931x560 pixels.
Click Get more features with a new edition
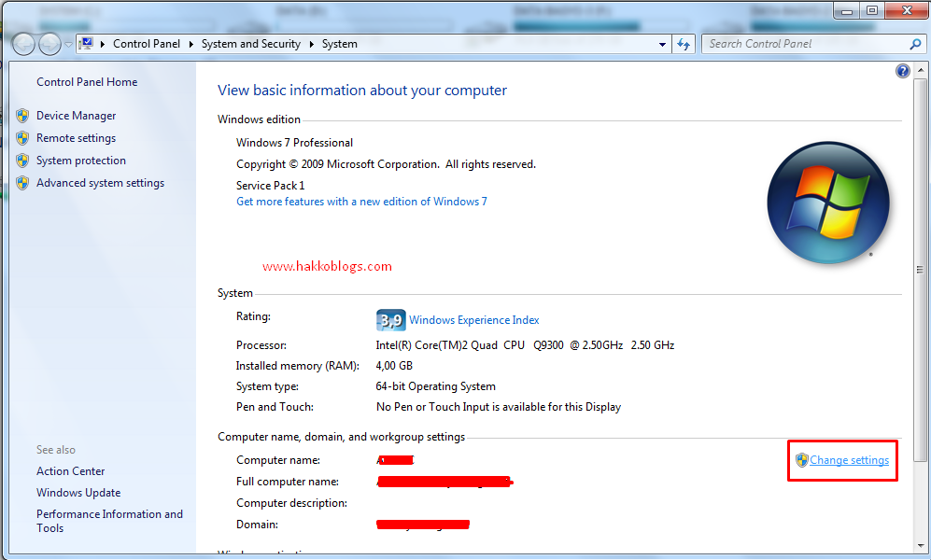tap(361, 201)
